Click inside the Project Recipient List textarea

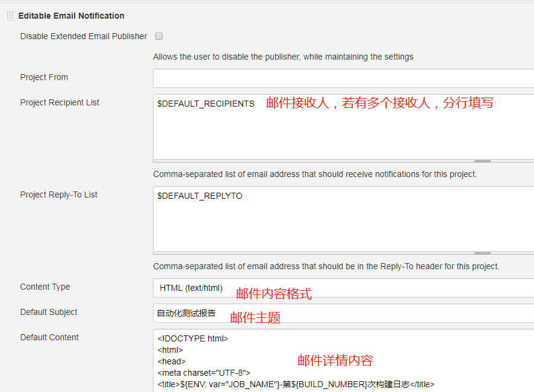[x=343, y=126]
